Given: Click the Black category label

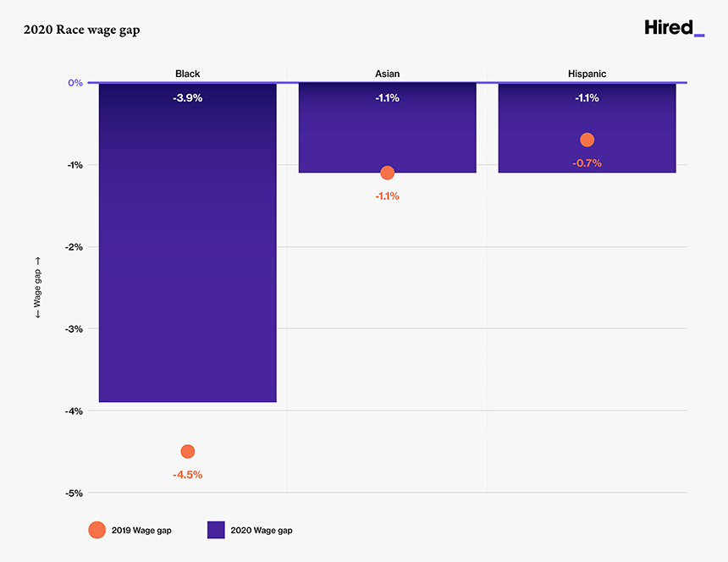Looking at the screenshot, I should [x=188, y=74].
